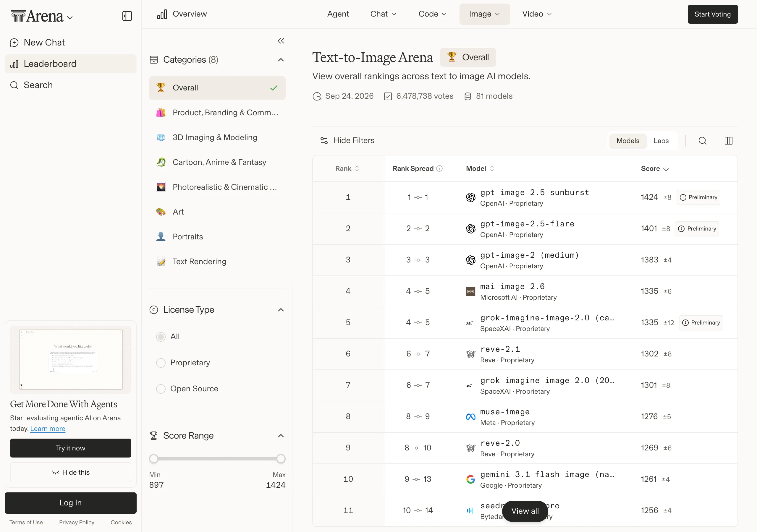Collapse the License Type section
Screen dimensions: 757x532
[281, 310]
